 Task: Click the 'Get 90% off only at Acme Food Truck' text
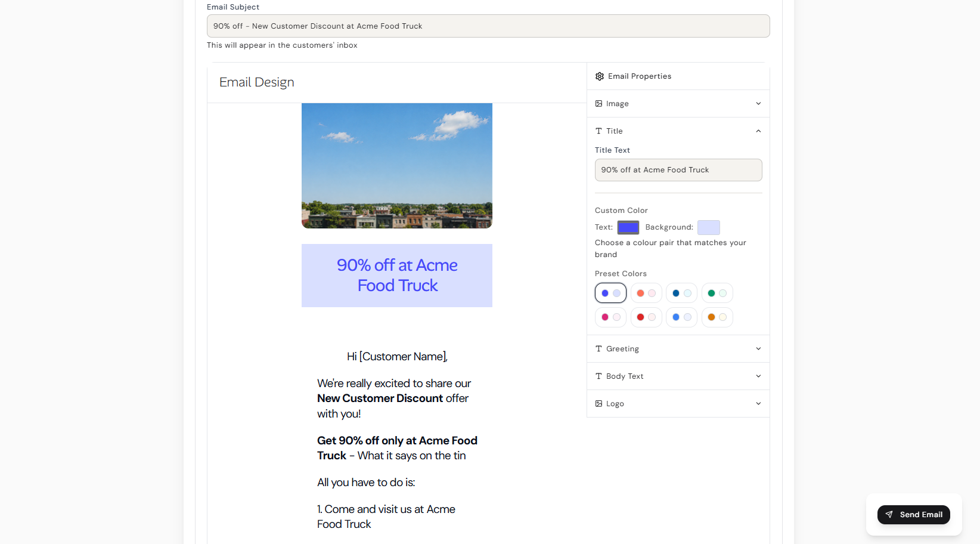(397, 448)
